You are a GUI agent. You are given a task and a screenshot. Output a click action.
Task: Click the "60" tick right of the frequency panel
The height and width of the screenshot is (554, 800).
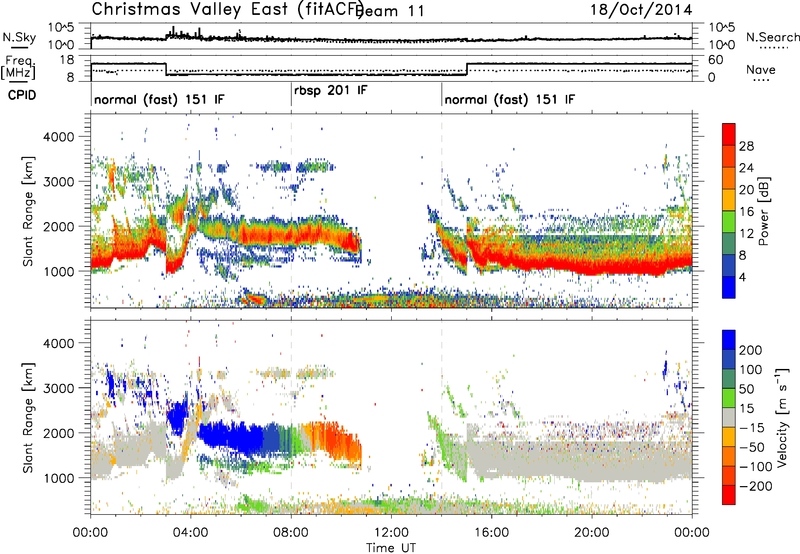tap(716, 60)
